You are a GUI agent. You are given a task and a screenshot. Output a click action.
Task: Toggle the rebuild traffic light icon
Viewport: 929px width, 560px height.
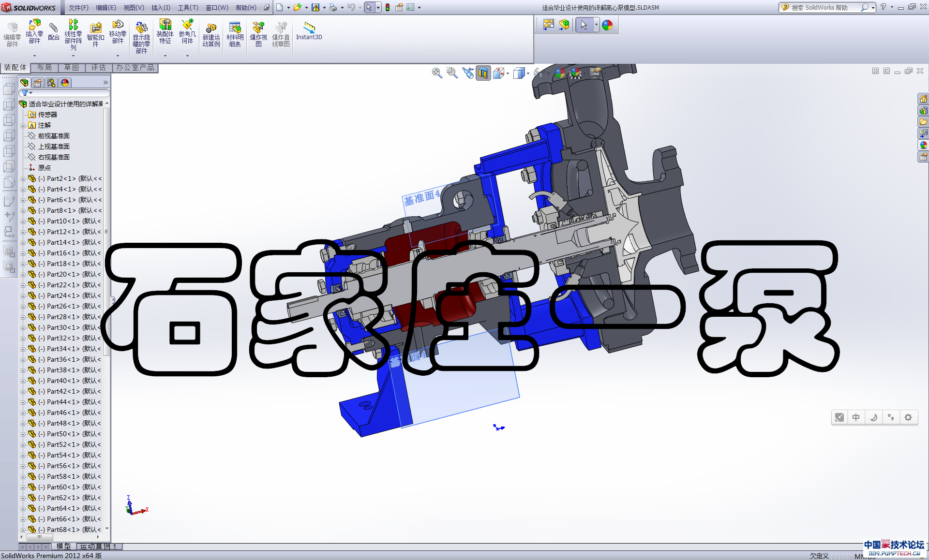point(388,7)
